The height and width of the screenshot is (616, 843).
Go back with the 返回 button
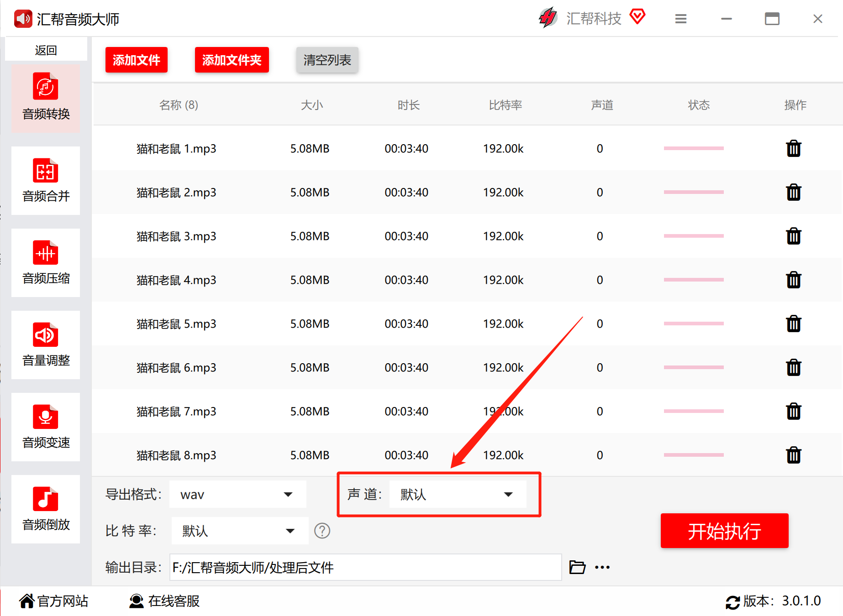coord(46,50)
